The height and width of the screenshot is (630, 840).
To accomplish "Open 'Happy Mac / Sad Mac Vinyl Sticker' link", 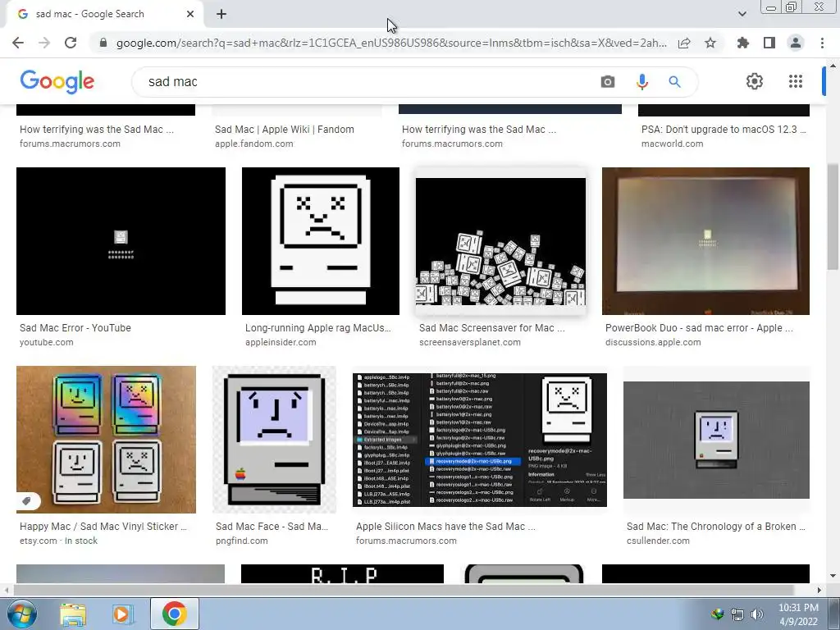I will tap(103, 527).
